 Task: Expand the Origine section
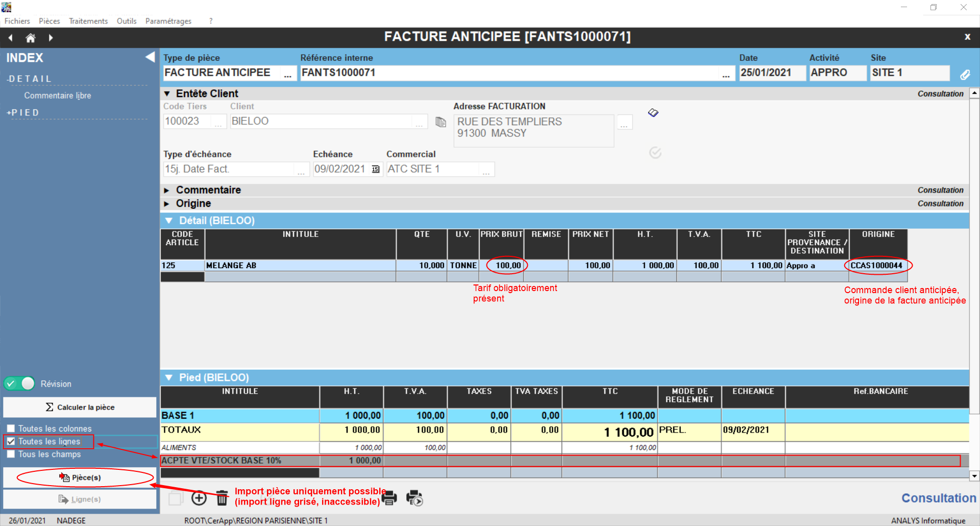point(167,204)
